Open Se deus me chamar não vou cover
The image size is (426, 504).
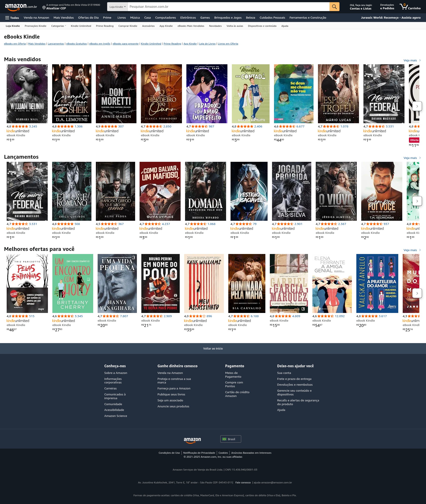(x=294, y=94)
